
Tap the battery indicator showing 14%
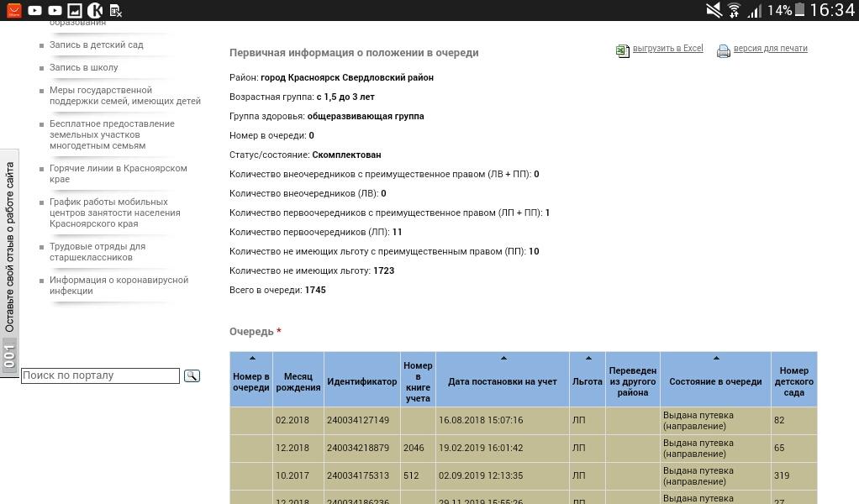pos(786,10)
